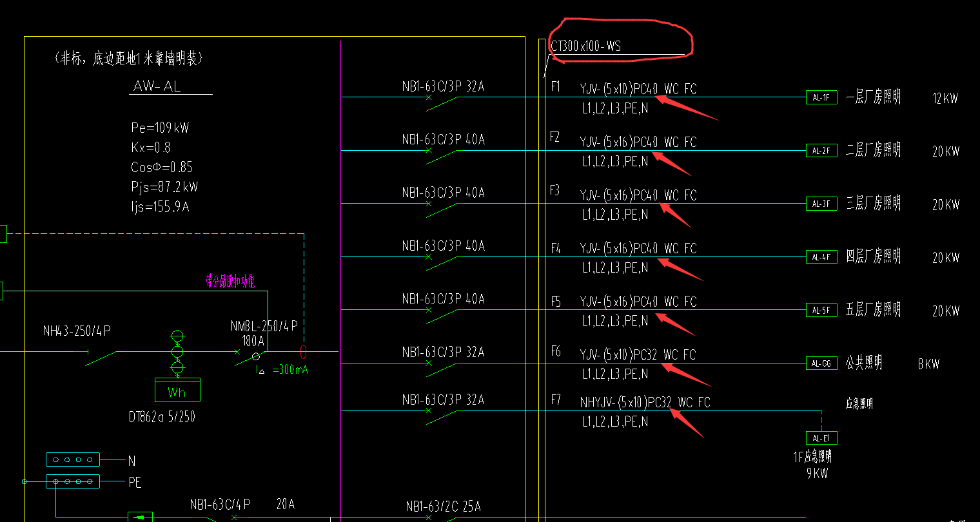Select YJV-(5x16)PC40 cable spec on F4
Viewport: 980px width, 522px height.
(x=619, y=248)
